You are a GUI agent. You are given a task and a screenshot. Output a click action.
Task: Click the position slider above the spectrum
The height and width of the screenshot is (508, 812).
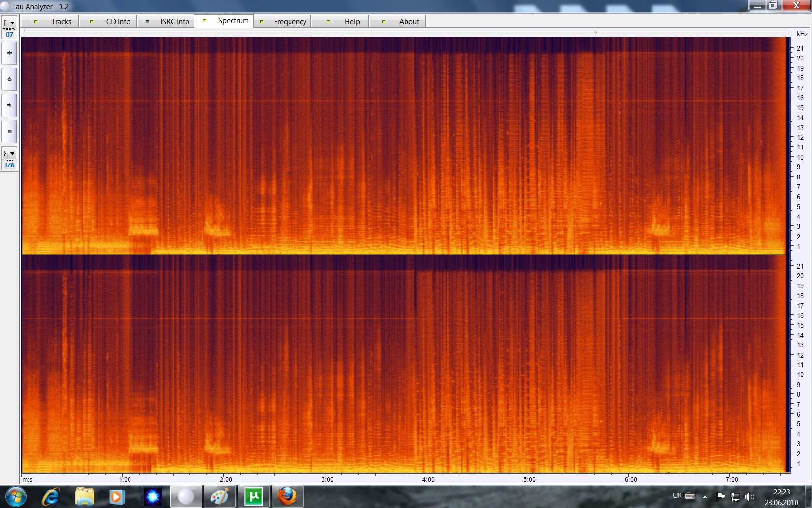click(x=595, y=31)
